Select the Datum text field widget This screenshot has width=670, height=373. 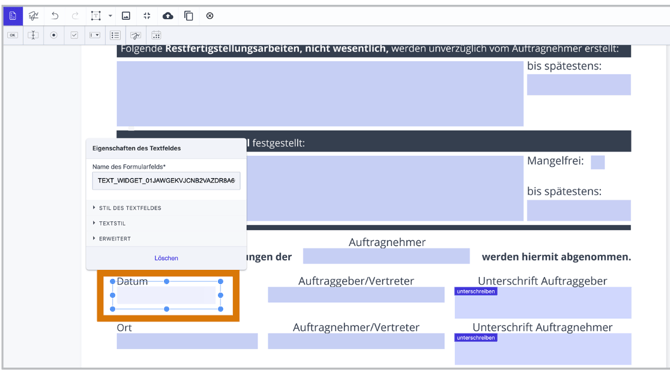click(x=167, y=295)
